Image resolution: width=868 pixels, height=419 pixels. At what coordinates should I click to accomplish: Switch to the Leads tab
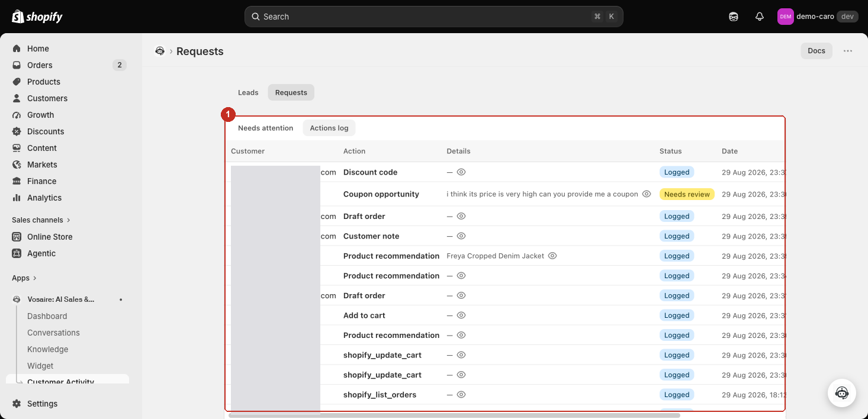pos(248,92)
